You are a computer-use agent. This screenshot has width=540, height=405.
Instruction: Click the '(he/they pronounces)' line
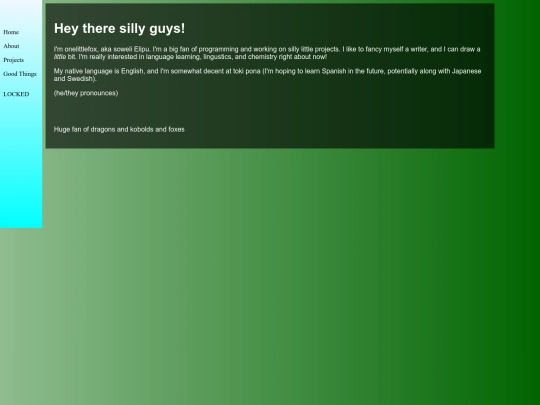pos(86,93)
